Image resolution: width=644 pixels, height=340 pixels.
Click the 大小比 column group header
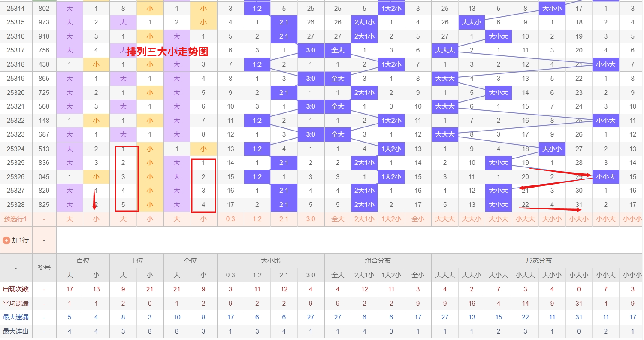coord(271,261)
